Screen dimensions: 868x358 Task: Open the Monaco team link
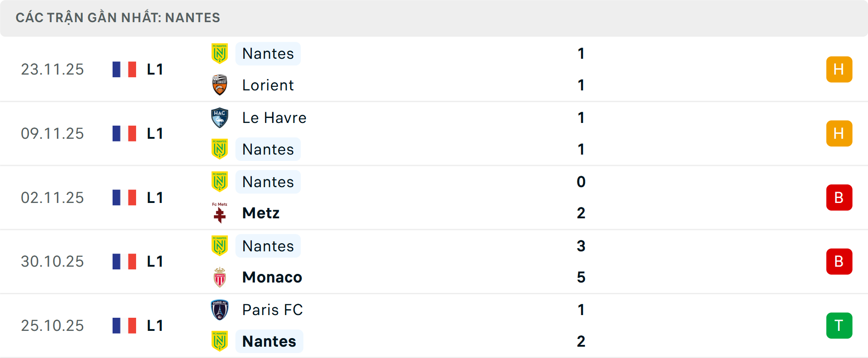pyautogui.click(x=272, y=277)
